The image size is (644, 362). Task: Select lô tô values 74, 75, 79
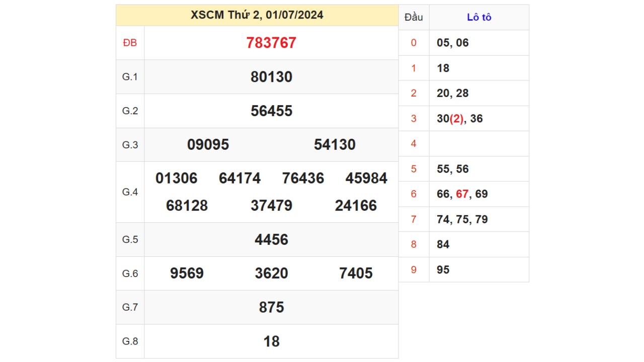(x=462, y=220)
